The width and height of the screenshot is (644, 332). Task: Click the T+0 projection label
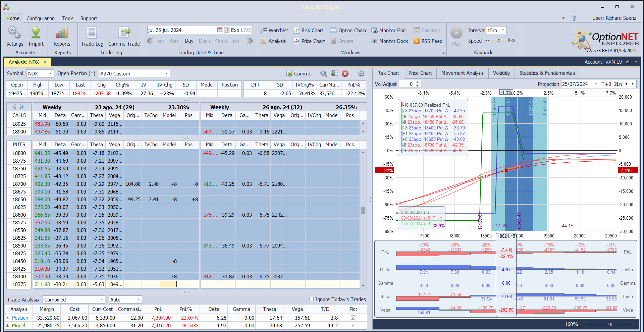(606, 84)
